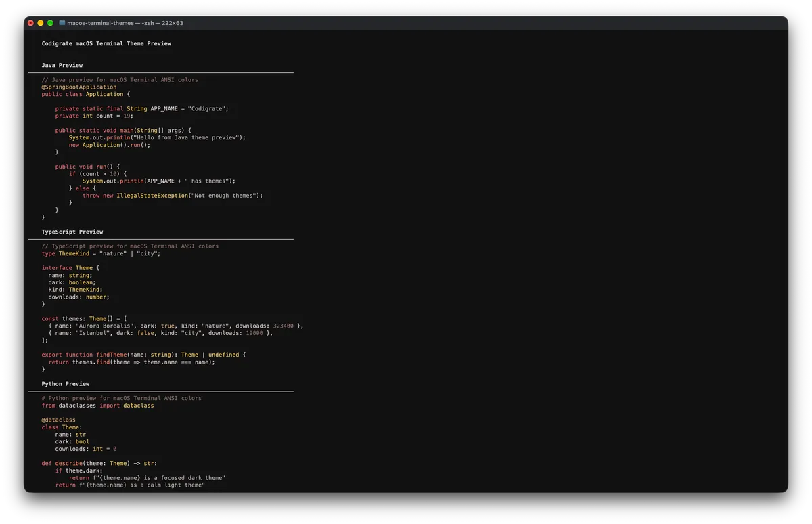Click the "return themes.find(...)" line
The image size is (812, 524).
point(132,362)
